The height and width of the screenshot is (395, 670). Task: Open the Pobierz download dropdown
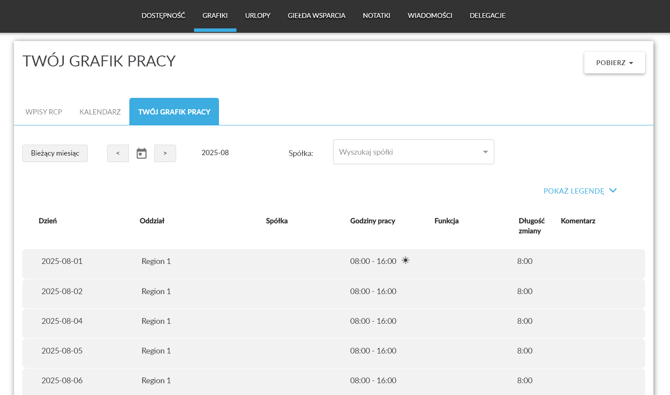pos(614,63)
